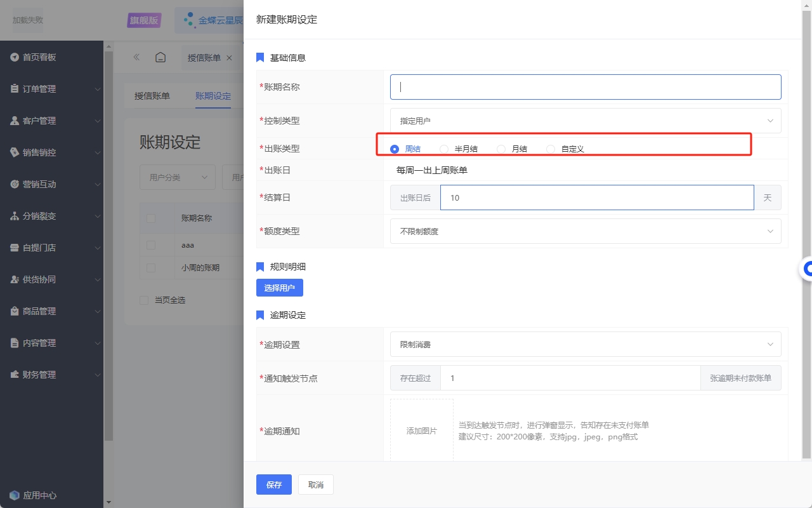The width and height of the screenshot is (812, 508).
Task: Click the aaa table cell
Action: [188, 244]
